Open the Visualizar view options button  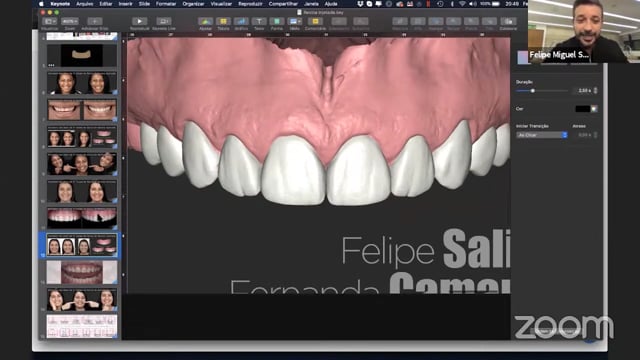[x=49, y=21]
